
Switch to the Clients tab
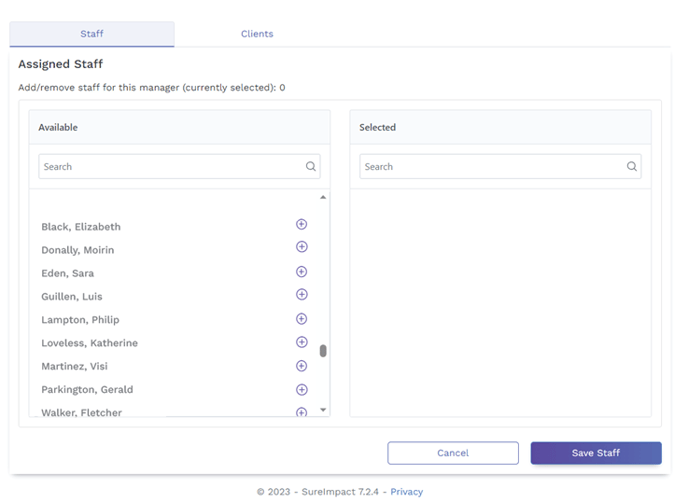(257, 34)
